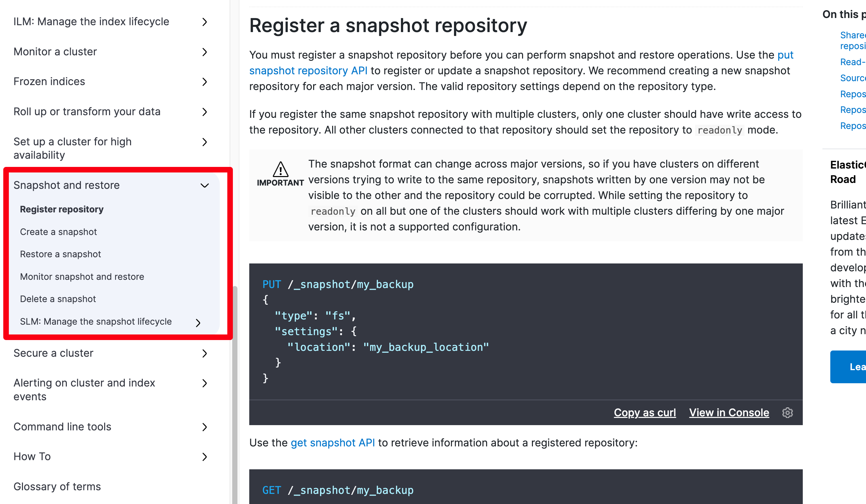The height and width of the screenshot is (504, 866).
Task: Expand Monitor a cluster section
Action: (x=205, y=52)
